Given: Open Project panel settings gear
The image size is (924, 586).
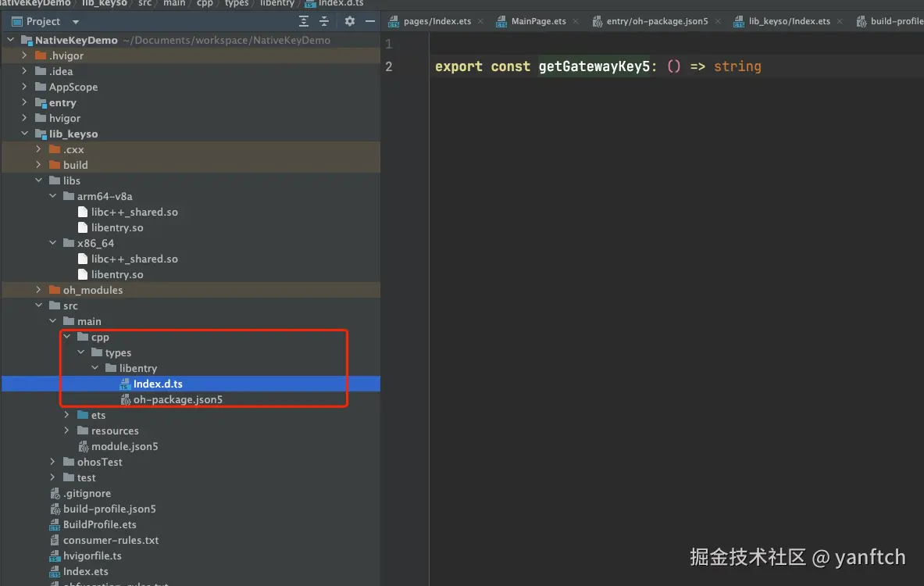Looking at the screenshot, I should [x=349, y=21].
